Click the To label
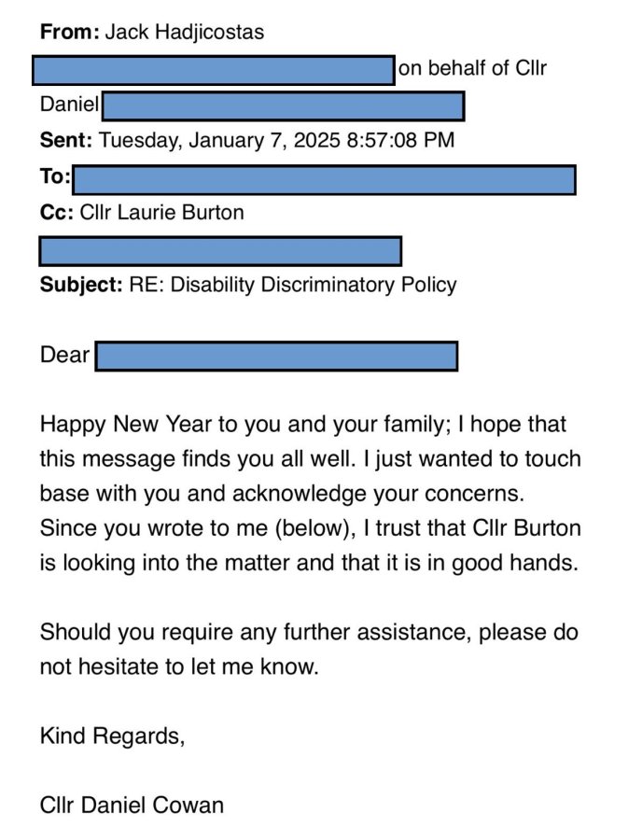 click(55, 175)
